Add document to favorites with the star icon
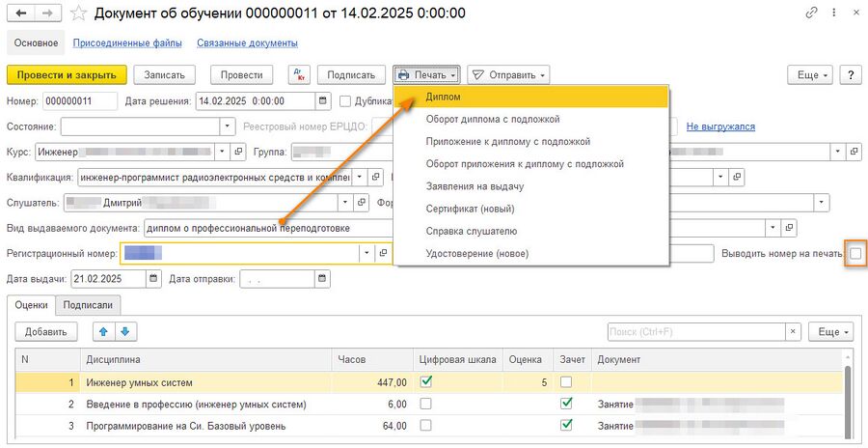The image size is (868, 448). coord(79,14)
